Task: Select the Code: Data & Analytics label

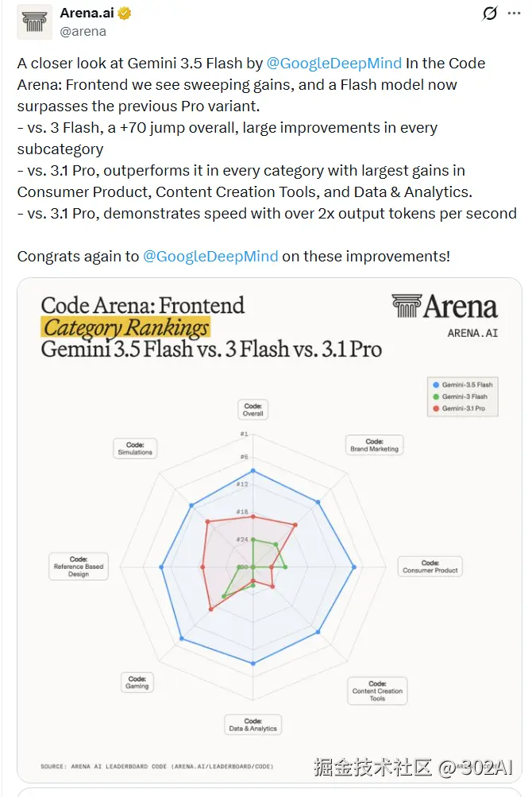Action: (x=253, y=725)
